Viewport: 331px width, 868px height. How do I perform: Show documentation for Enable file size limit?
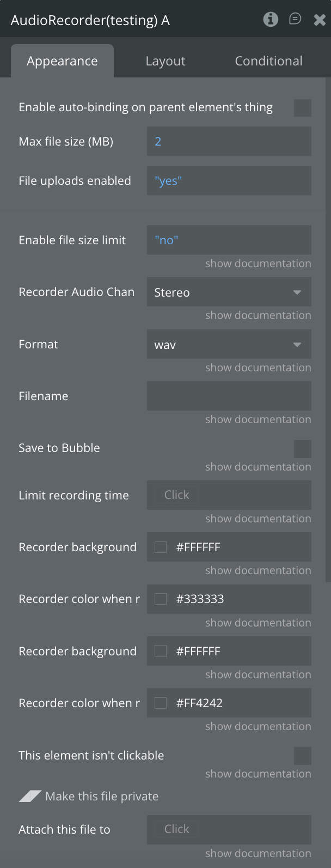[x=258, y=263]
